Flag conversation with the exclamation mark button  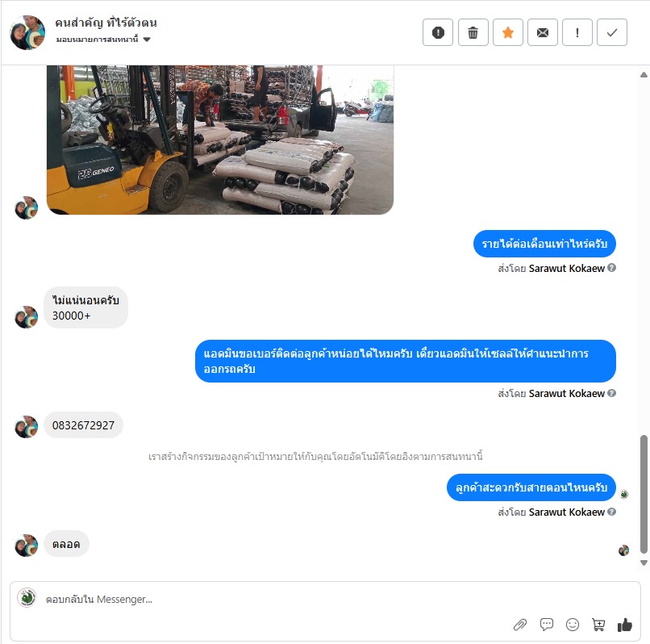point(577,32)
